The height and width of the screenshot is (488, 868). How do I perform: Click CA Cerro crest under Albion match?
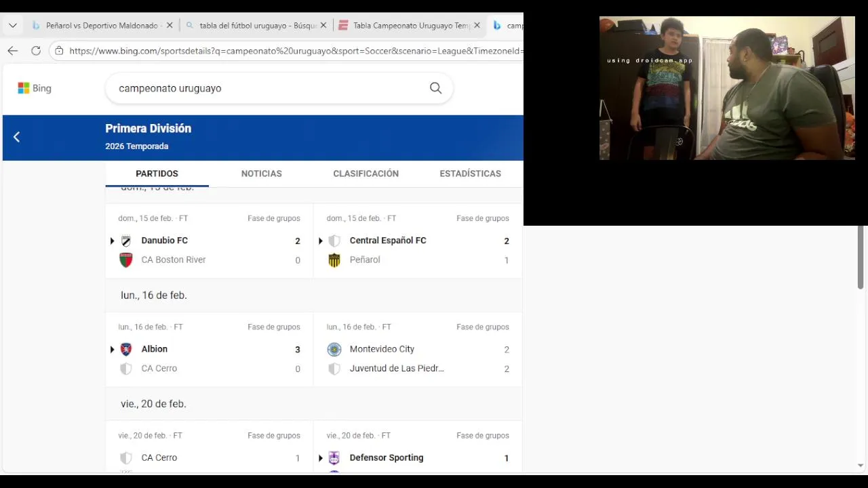tap(126, 369)
